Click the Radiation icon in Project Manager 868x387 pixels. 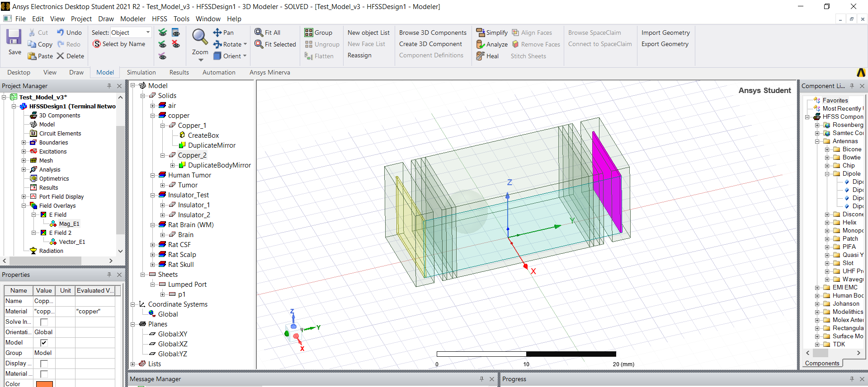coord(33,251)
